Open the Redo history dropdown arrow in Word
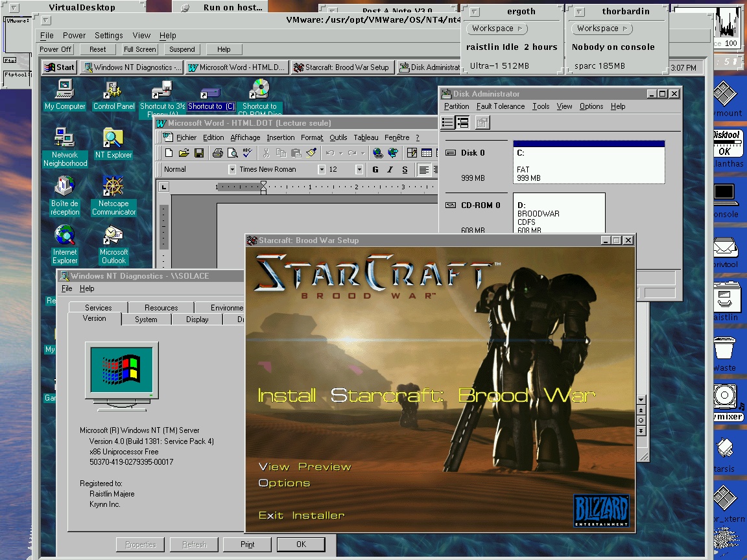 click(x=363, y=153)
